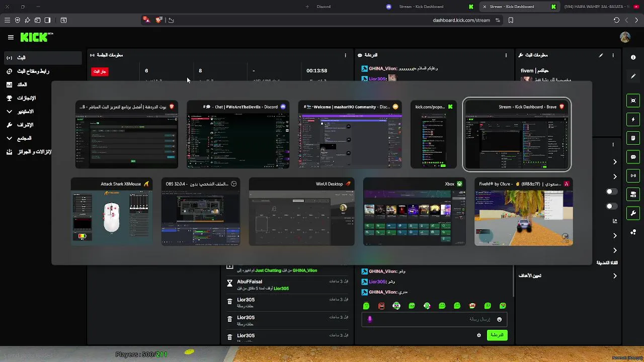This screenshot has width=644, height=362.
Task: Switch to FiveM window thumbnail
Action: tap(523, 212)
